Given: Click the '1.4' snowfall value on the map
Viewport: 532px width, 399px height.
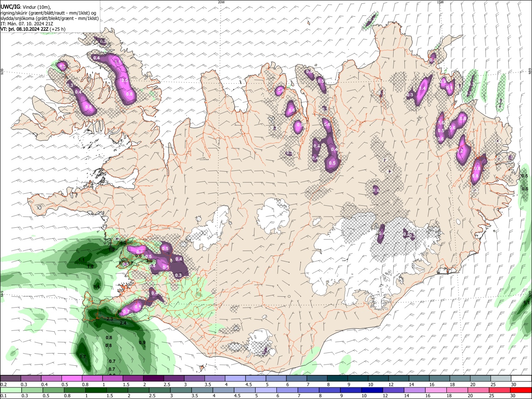Looking at the screenshot, I should coord(423,88).
